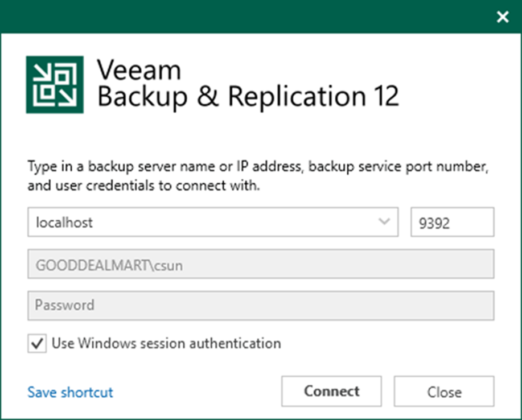Image resolution: width=522 pixels, height=420 pixels.
Task: Click the Veeam green logo icon
Action: point(55,84)
